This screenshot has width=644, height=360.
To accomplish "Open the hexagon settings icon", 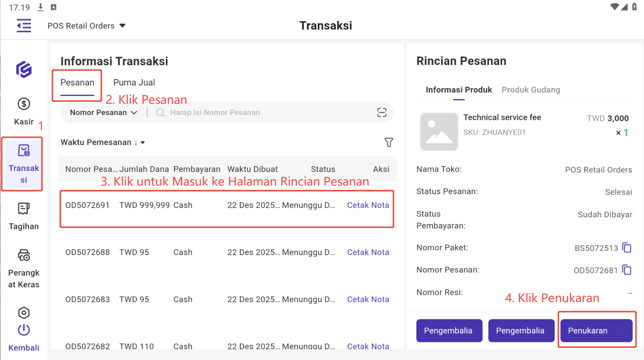I will (x=24, y=313).
